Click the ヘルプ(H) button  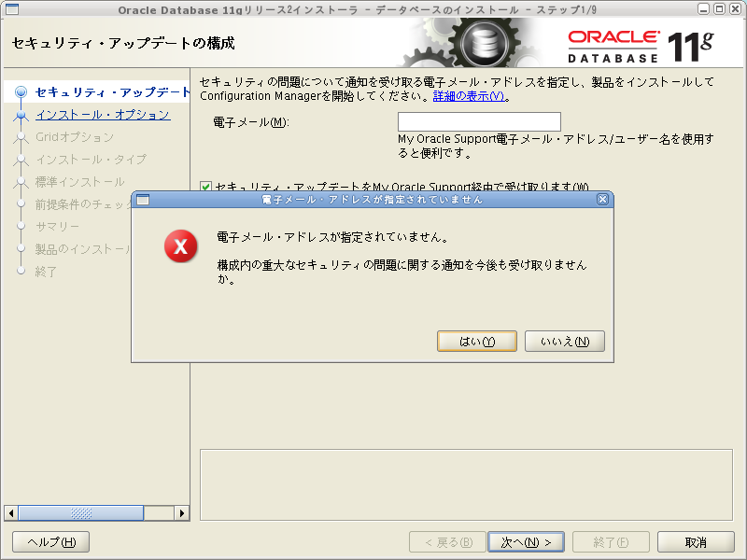click(x=51, y=542)
